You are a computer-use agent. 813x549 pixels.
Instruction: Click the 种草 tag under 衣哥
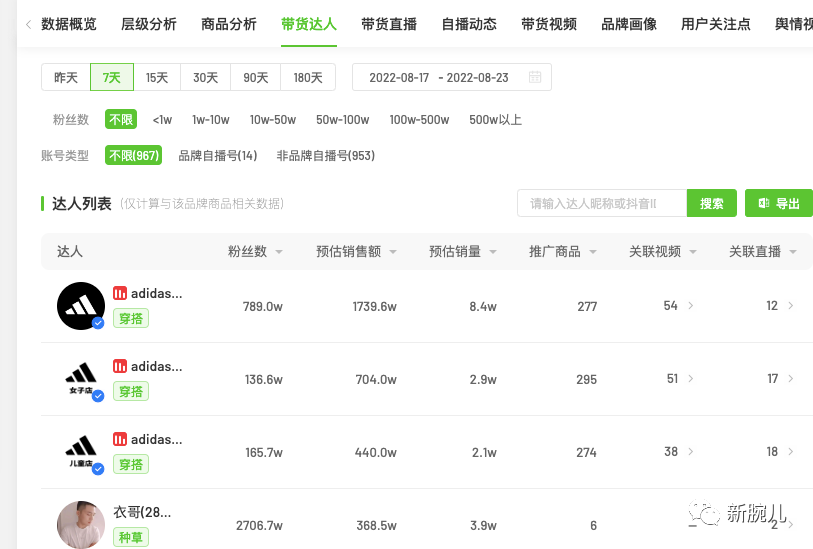[131, 537]
